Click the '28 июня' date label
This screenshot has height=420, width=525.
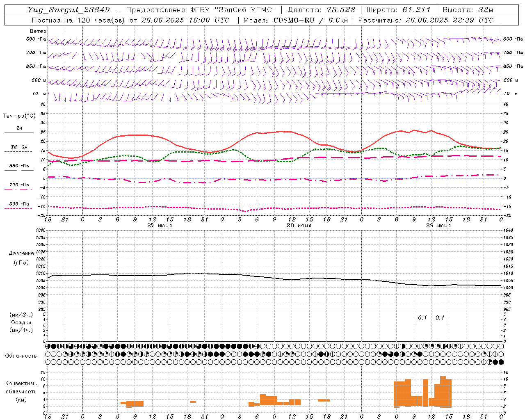[299, 226]
